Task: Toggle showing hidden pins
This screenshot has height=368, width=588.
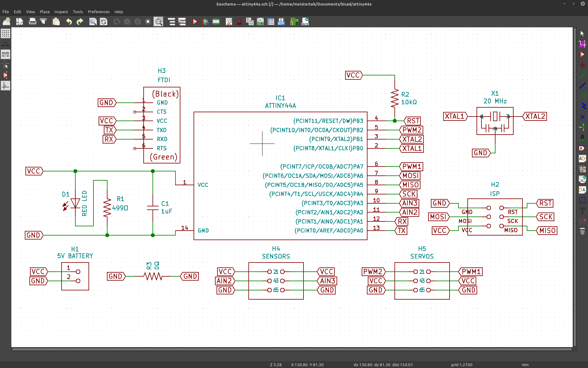Action: pos(6,75)
